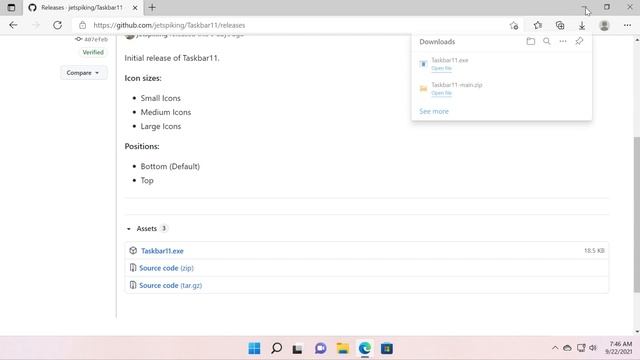Click Microsoft Edge taskbar icon
The height and width of the screenshot is (360, 640).
pos(364,348)
